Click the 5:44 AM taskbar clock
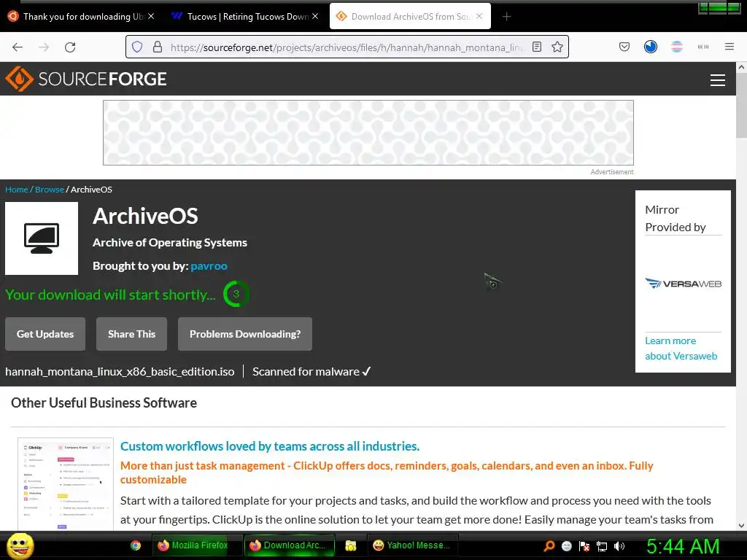The height and width of the screenshot is (560, 747). pos(683,546)
